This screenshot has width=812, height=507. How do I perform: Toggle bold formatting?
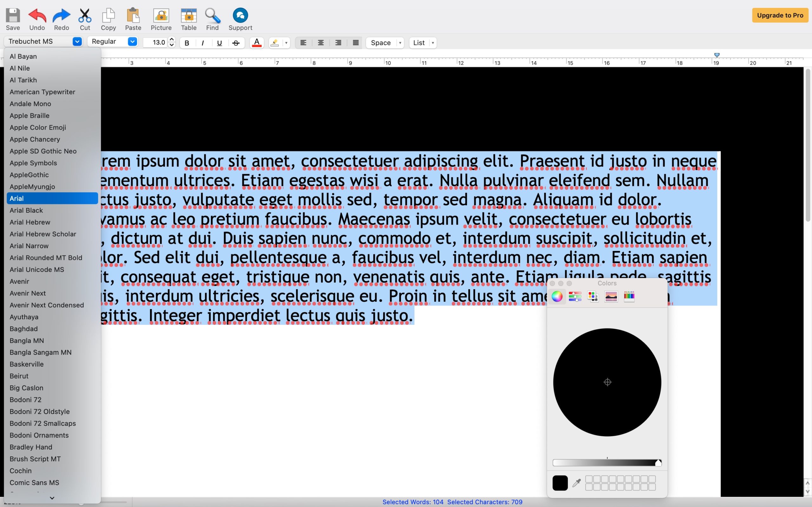point(187,43)
